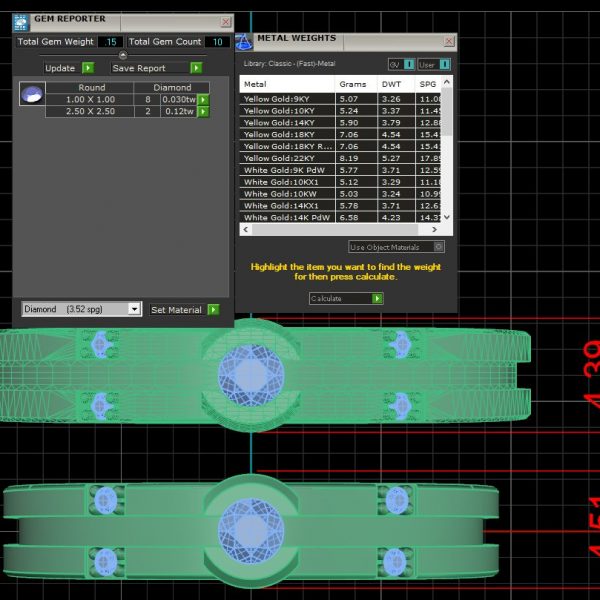Click the Round shape header cell
600x600 pixels.
(x=90, y=88)
